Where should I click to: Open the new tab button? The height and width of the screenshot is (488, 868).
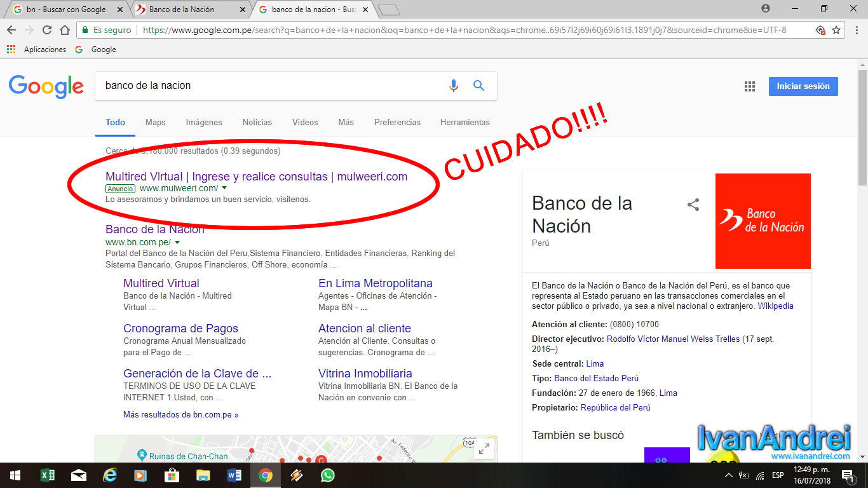388,10
